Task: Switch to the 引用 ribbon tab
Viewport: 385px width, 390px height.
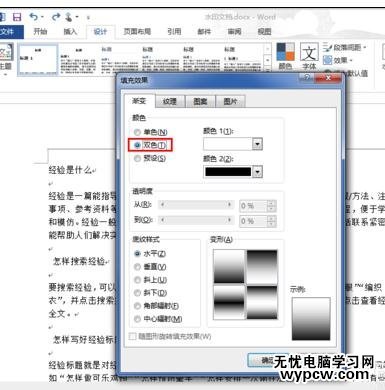Action: [174, 32]
